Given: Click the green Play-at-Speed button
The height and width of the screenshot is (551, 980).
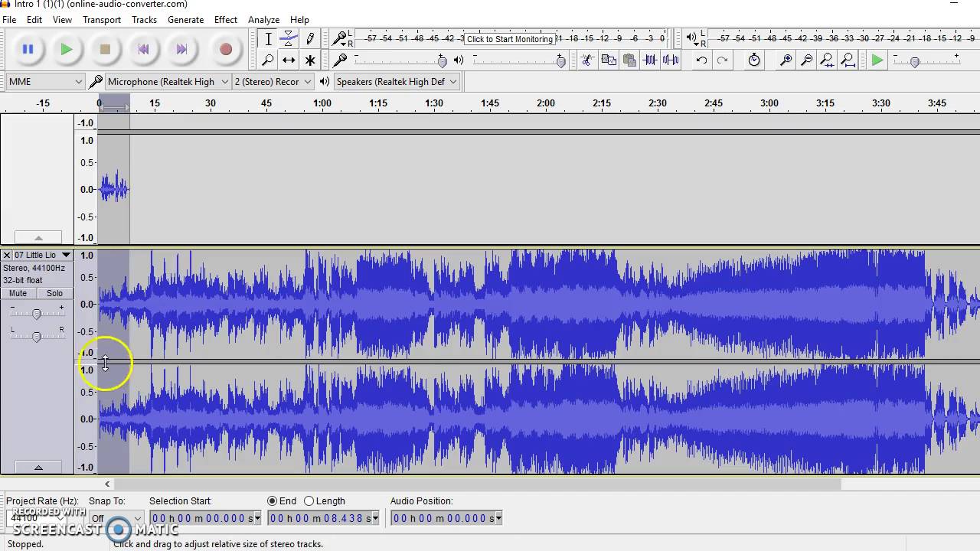Looking at the screenshot, I should pos(877,60).
